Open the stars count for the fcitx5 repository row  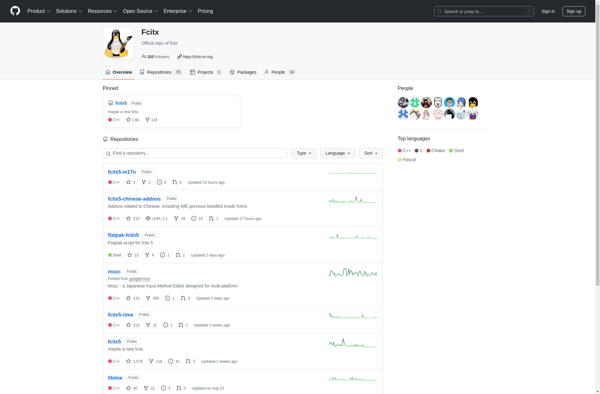(x=134, y=361)
